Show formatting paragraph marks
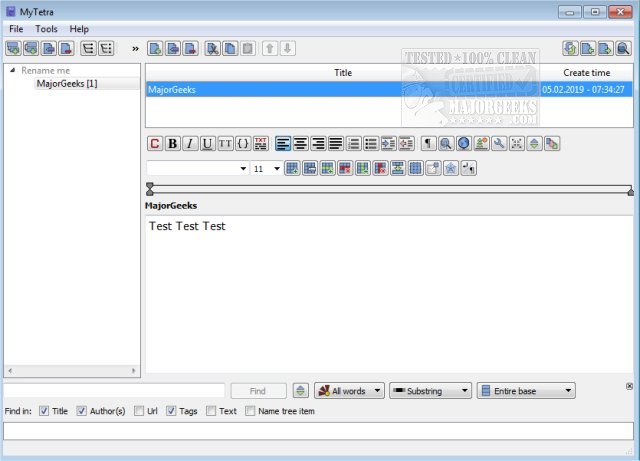640x461 pixels. [428, 143]
